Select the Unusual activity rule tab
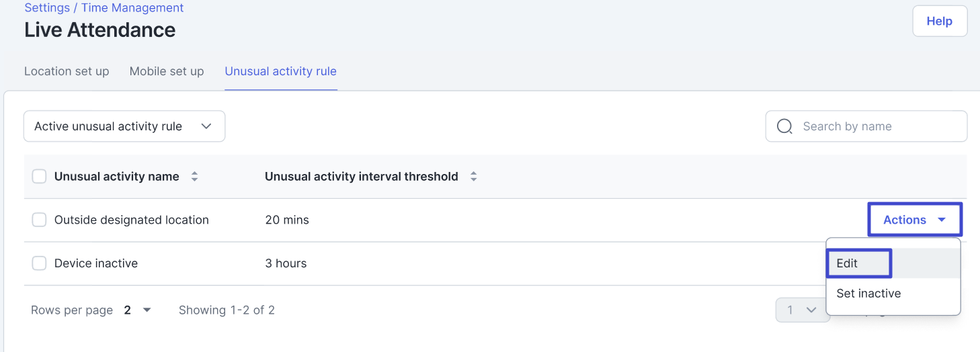Image resolution: width=980 pixels, height=352 pixels. click(280, 71)
